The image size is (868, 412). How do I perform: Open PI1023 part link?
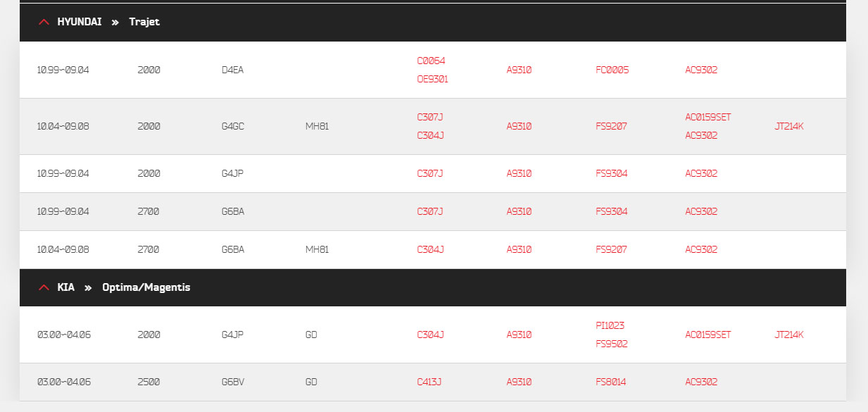click(610, 325)
